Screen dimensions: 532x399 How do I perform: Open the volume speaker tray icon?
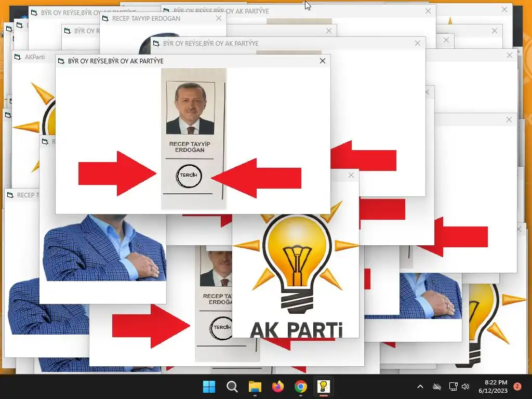pyautogui.click(x=465, y=387)
